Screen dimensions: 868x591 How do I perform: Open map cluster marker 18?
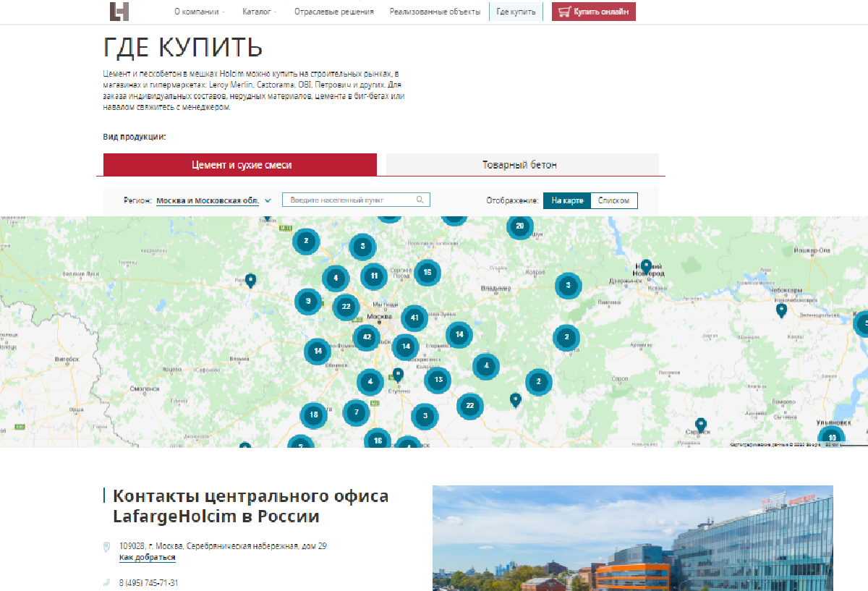(313, 415)
